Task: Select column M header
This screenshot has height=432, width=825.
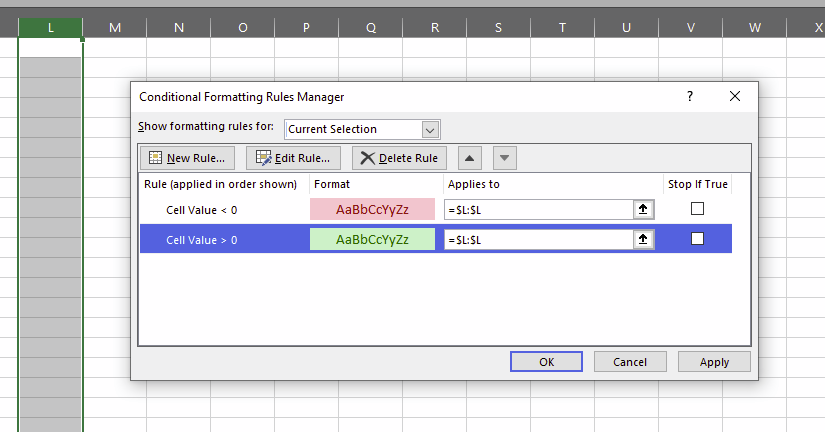Action: click(115, 28)
